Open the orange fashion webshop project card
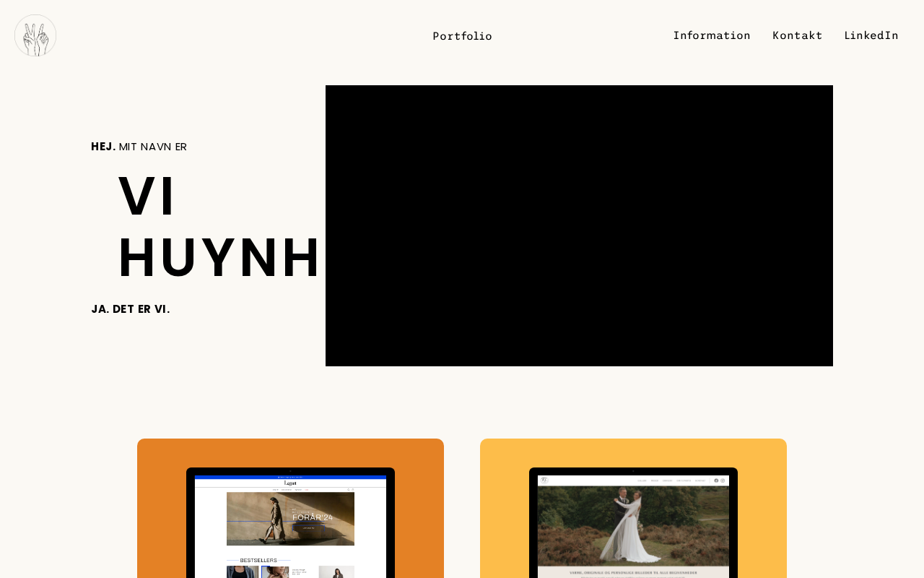The image size is (924, 578). coord(290,509)
